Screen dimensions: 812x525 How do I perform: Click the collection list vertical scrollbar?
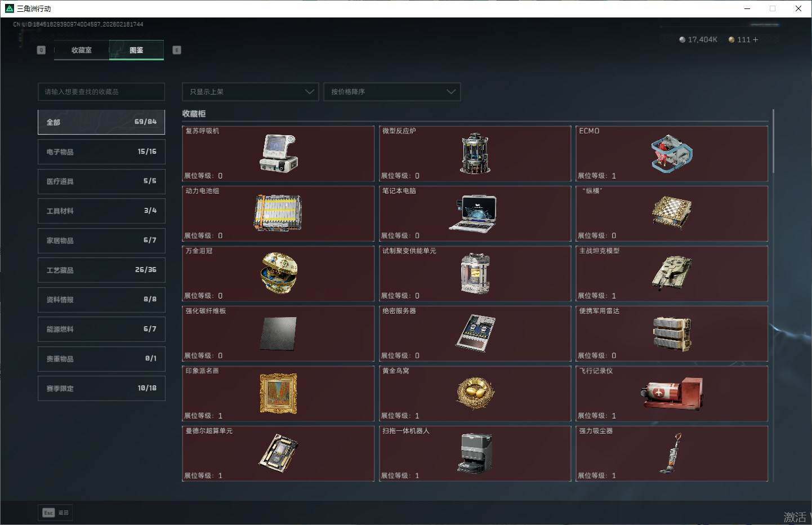point(774,141)
